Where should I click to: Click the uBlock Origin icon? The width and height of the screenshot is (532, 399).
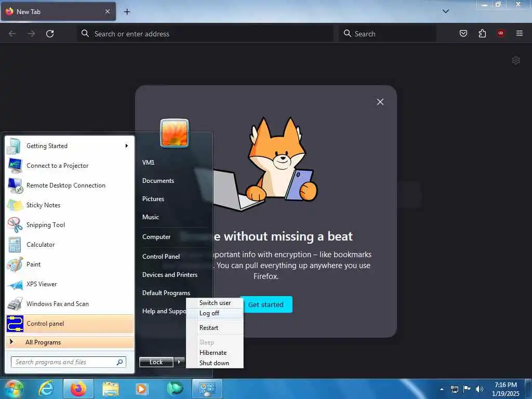(x=501, y=33)
